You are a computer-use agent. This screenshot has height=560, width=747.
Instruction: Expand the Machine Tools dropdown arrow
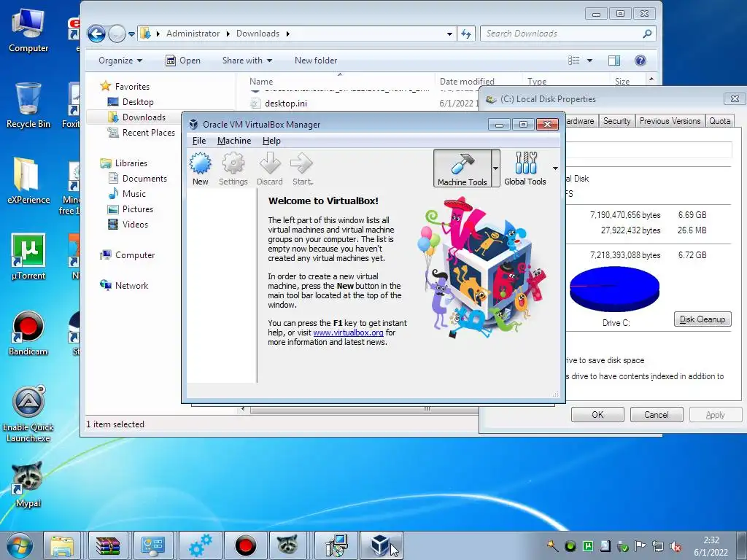495,168
